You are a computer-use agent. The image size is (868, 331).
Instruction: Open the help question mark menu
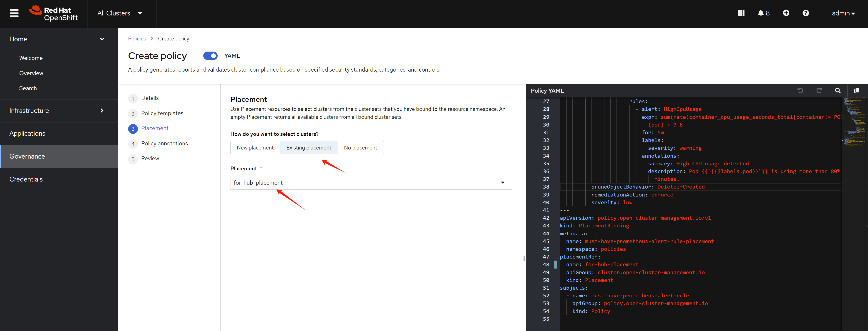pyautogui.click(x=805, y=13)
